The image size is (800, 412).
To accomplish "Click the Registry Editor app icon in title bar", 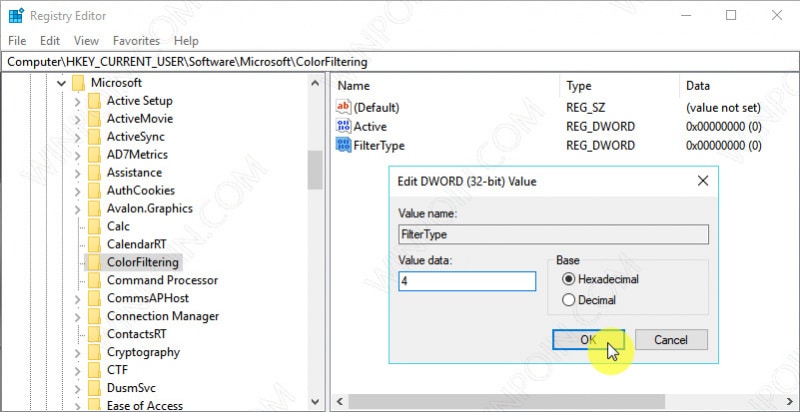I will (16, 16).
